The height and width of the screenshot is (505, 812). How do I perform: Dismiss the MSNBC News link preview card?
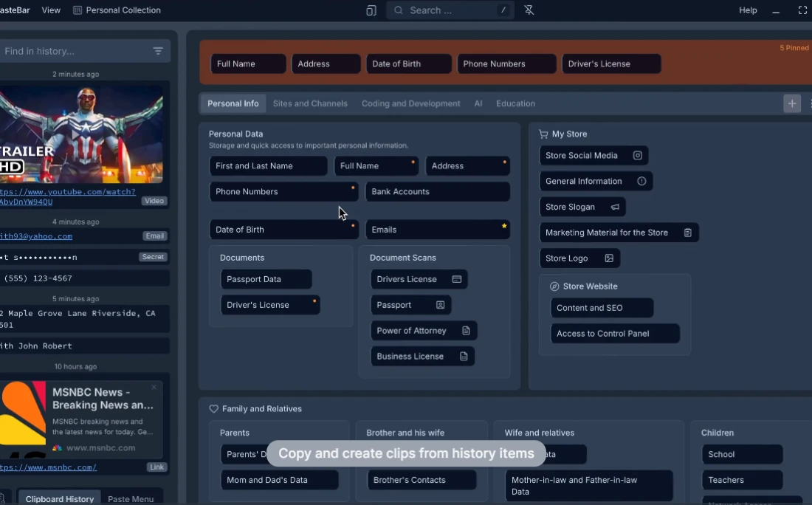coord(154,388)
